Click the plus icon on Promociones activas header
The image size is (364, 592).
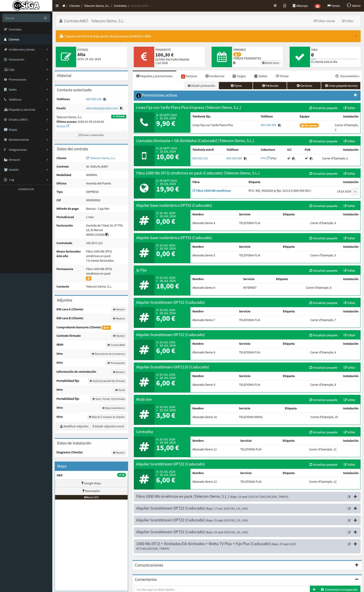coord(355,95)
